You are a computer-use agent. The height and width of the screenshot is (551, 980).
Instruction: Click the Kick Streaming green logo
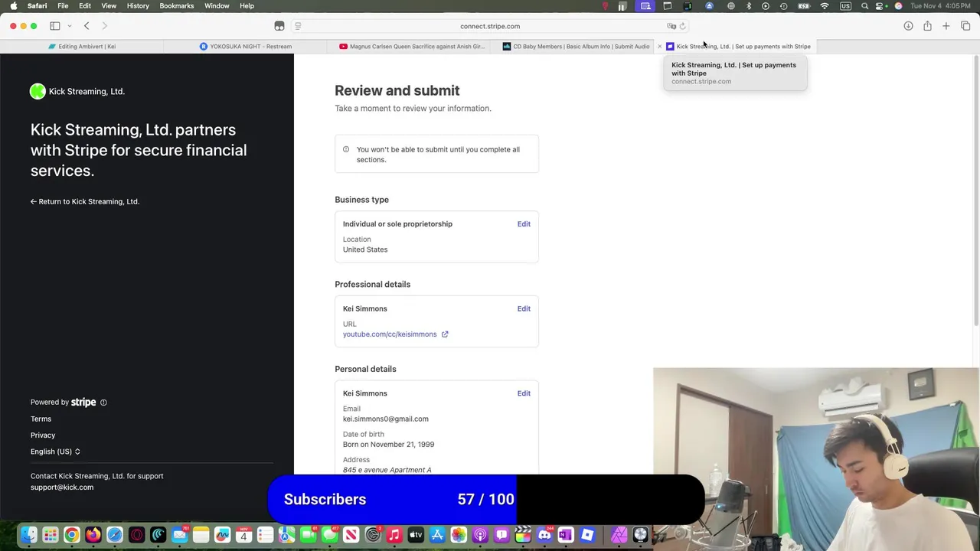point(38,92)
